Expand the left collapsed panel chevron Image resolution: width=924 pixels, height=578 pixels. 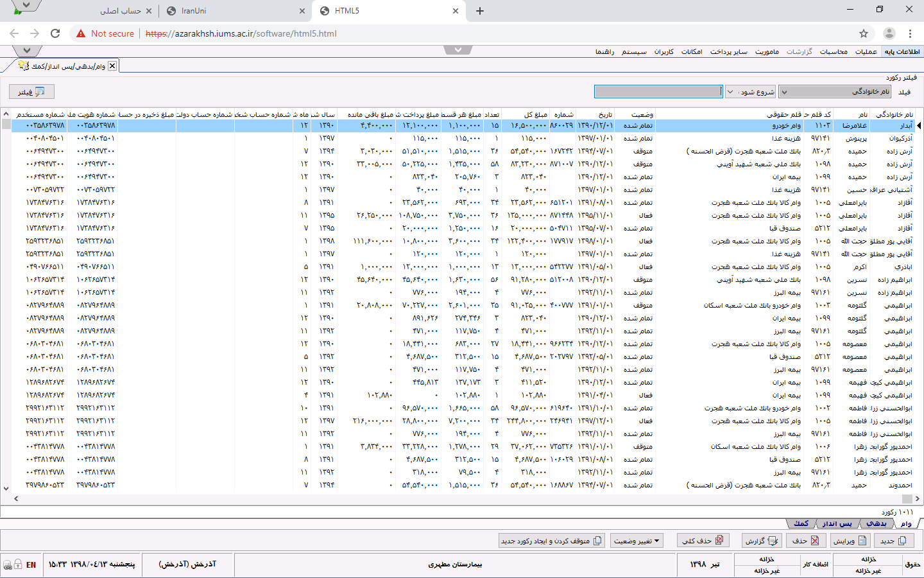click(x=27, y=50)
